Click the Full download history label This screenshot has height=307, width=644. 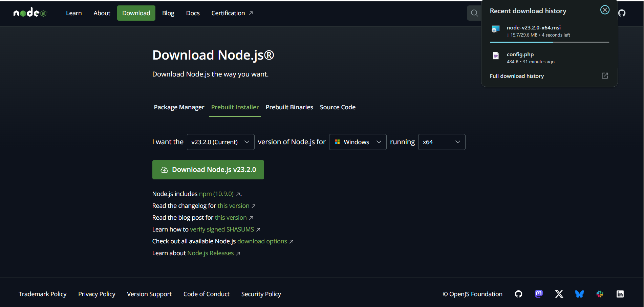(517, 76)
